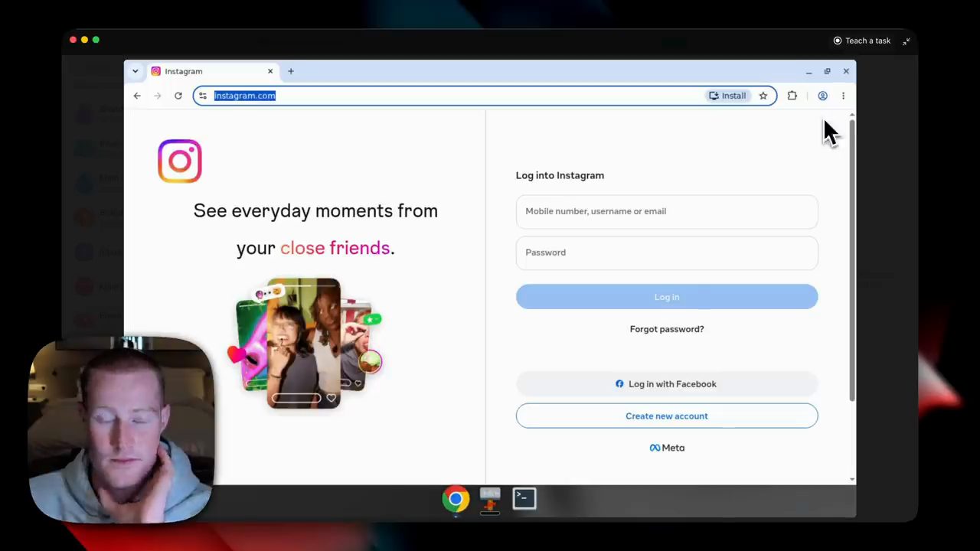Screen dimensions: 980x551
Task: Minimize the Chrome window
Action: pyautogui.click(x=808, y=71)
